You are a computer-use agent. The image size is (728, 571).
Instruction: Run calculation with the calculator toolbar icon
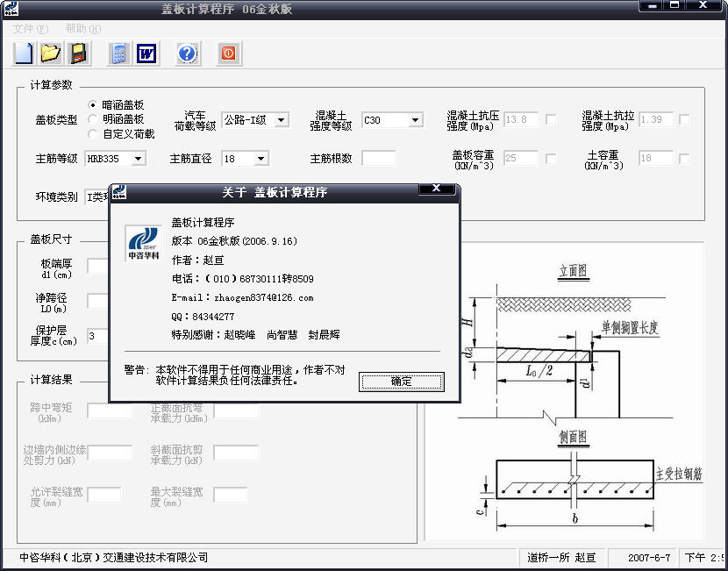click(119, 54)
